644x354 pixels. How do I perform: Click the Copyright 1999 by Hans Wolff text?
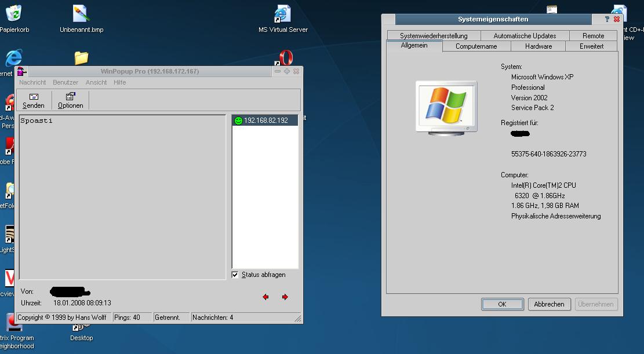[x=61, y=317]
